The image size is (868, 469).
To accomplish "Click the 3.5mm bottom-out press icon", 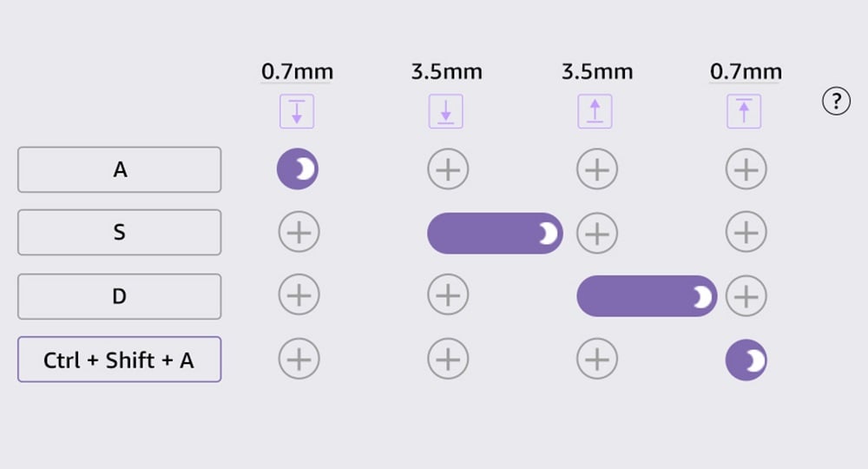I will pos(445,111).
